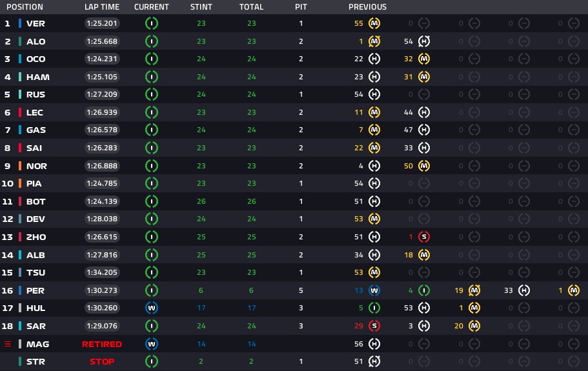
Task: Click the PREVIOUS column header
Action: (367, 6)
